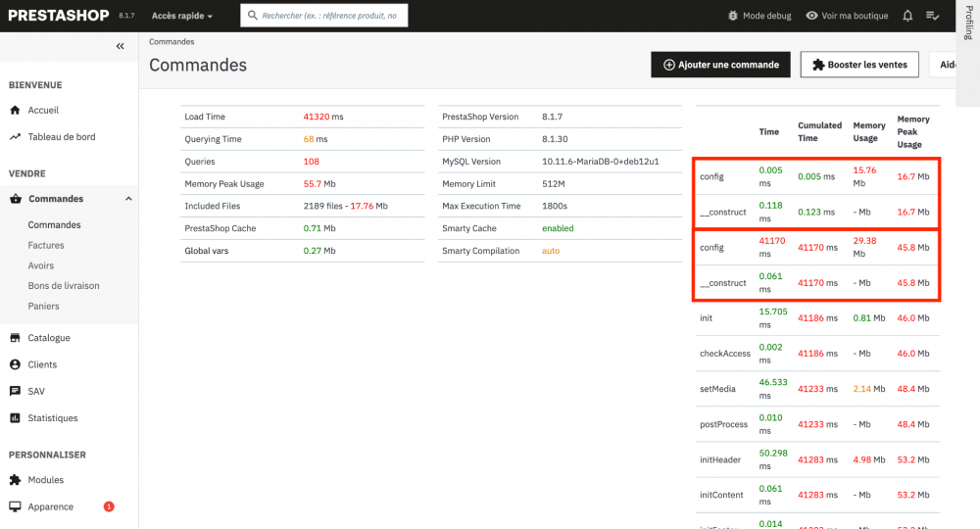Click the checkAccess row label
This screenshot has height=529, width=980.
724,354
